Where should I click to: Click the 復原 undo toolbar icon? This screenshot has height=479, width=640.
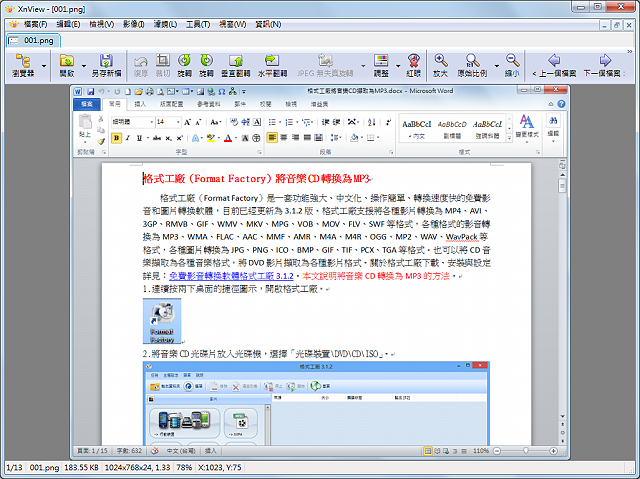pos(141,65)
